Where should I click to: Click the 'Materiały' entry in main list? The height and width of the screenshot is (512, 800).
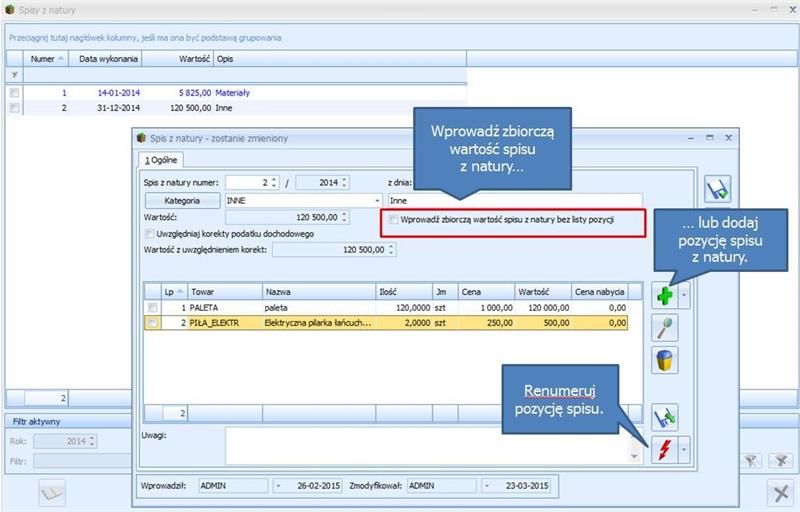point(234,93)
